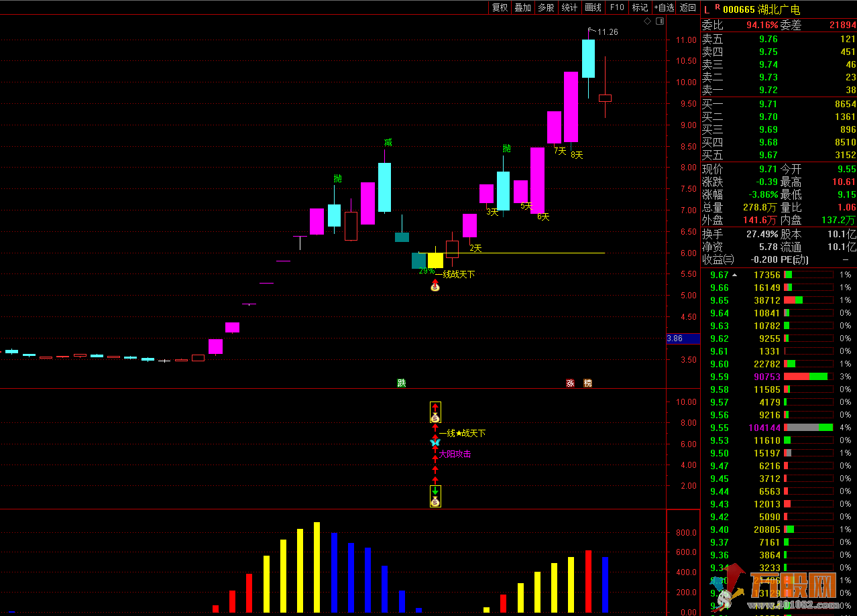
Task: Click the R badge beside stock code
Action: 717,7
